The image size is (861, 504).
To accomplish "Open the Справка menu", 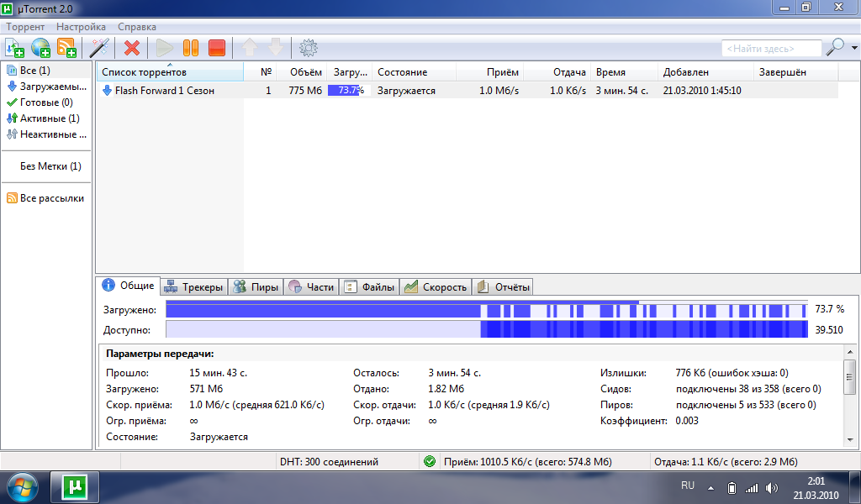I will pyautogui.click(x=137, y=26).
